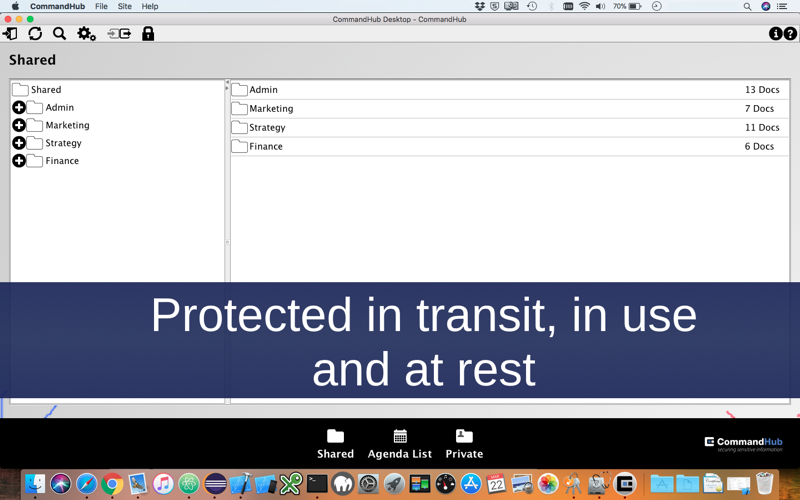This screenshot has height=500, width=800.
Task: Open the Site menu
Action: point(124,6)
